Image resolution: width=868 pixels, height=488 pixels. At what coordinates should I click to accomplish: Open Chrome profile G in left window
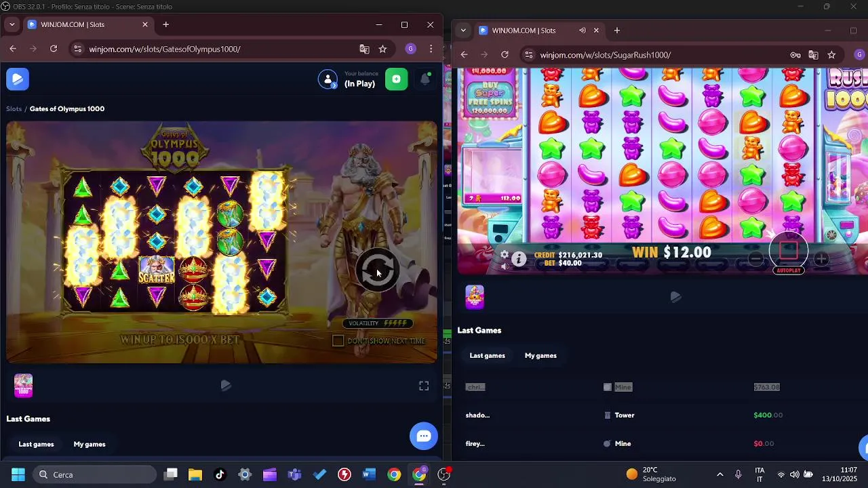pos(410,49)
